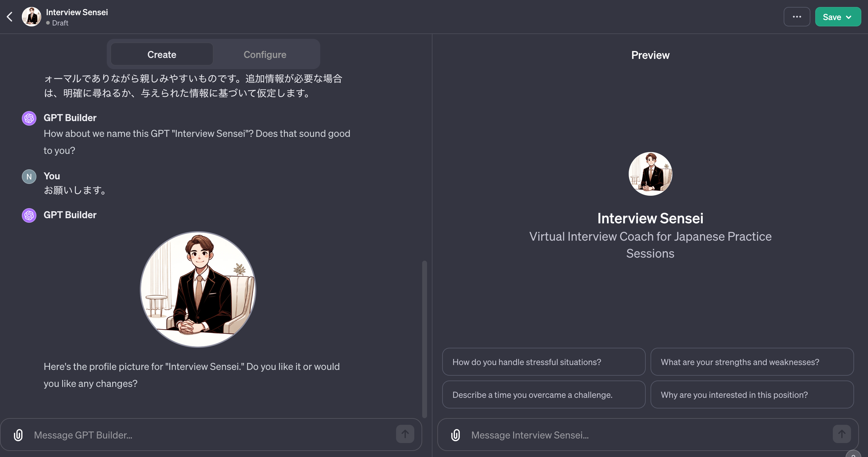Focus the Message GPT Builder input field
The height and width of the screenshot is (457, 868).
click(x=211, y=435)
